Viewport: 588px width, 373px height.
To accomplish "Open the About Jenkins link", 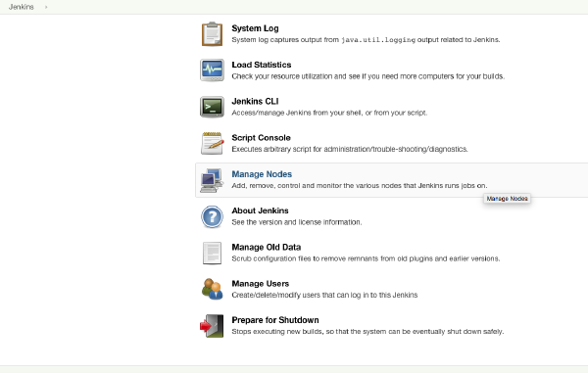I will (261, 210).
